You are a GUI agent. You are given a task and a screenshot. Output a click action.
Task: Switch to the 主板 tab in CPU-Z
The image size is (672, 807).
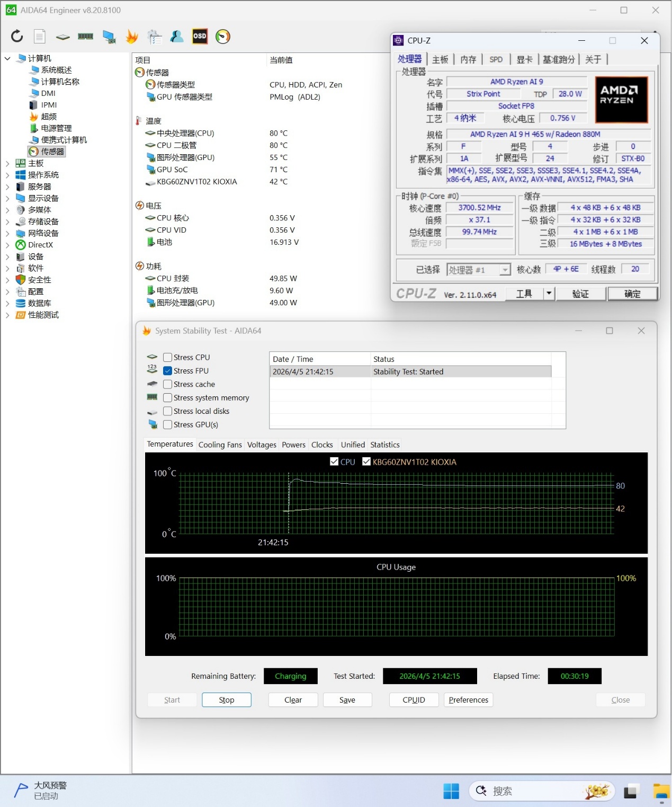pyautogui.click(x=440, y=59)
